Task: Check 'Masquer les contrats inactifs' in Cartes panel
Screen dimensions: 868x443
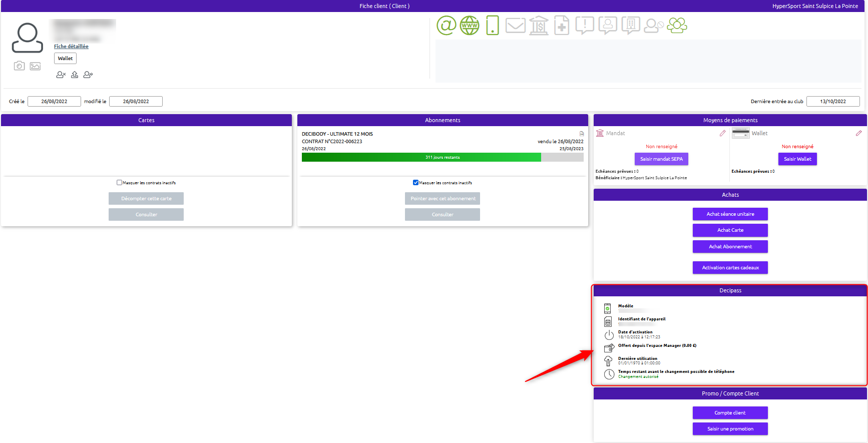Action: click(x=119, y=183)
